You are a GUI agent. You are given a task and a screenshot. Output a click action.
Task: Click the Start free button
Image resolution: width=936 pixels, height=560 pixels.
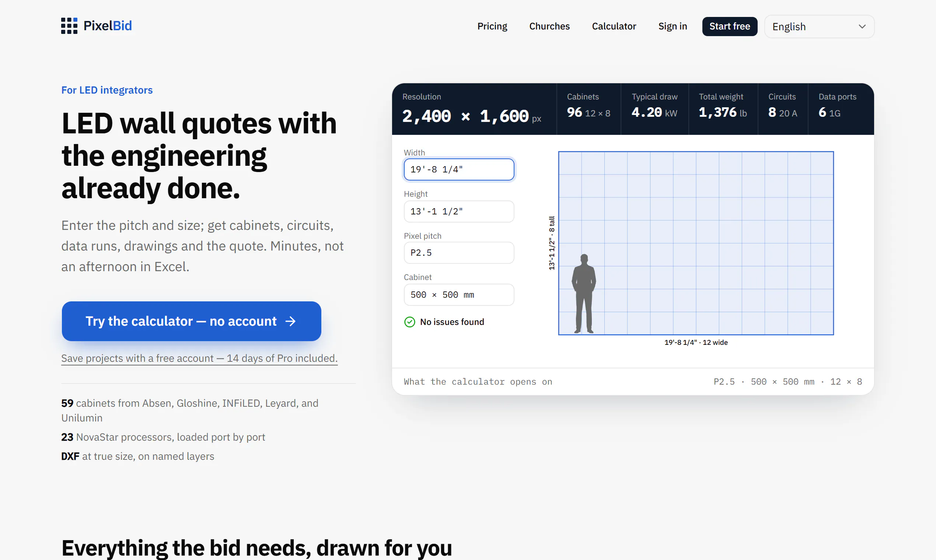tap(729, 27)
